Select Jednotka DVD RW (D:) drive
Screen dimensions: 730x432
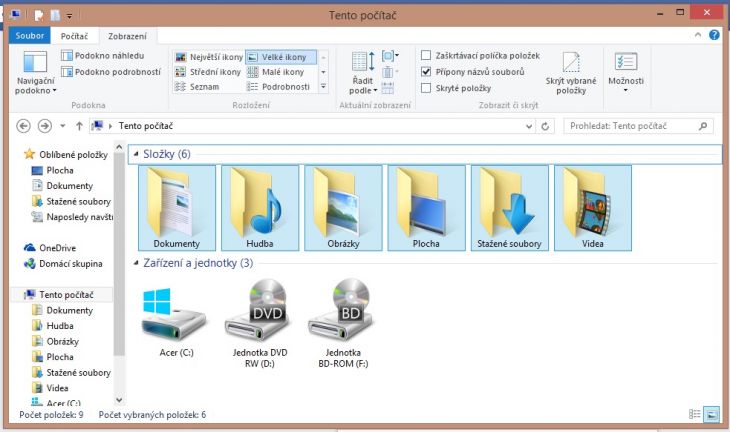pos(260,324)
